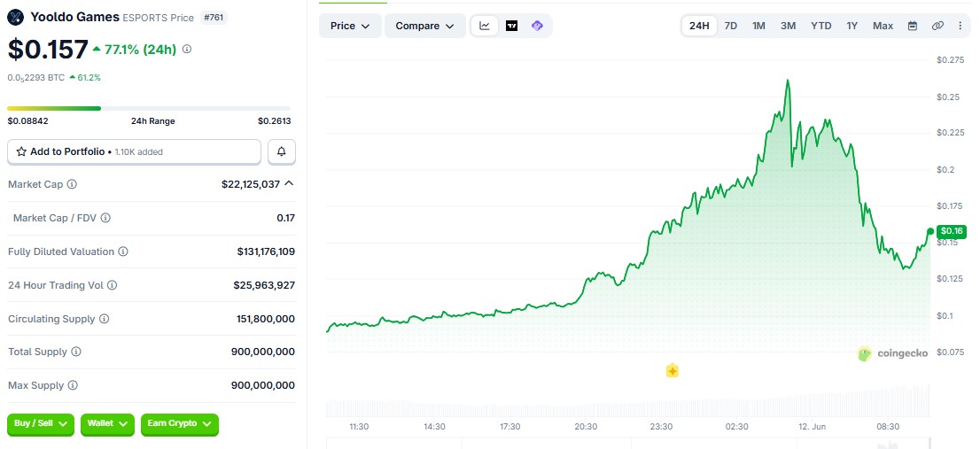Open the Compare dropdown

coord(425,26)
